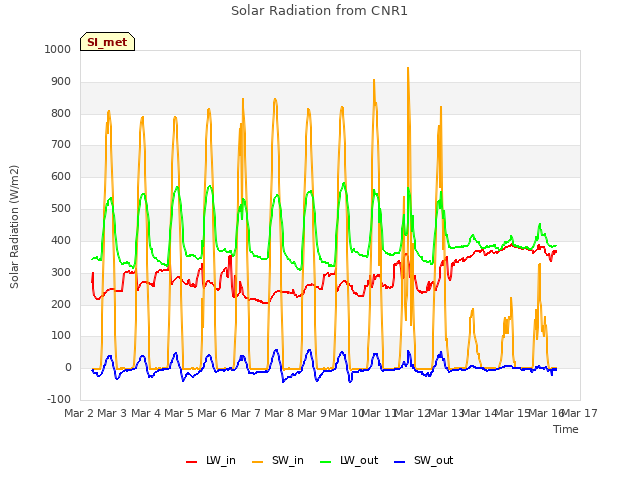Image resolution: width=640 pixels, height=480 pixels.
Task: Click the 'Mar 17' x-axis date label
Action: [x=580, y=413]
